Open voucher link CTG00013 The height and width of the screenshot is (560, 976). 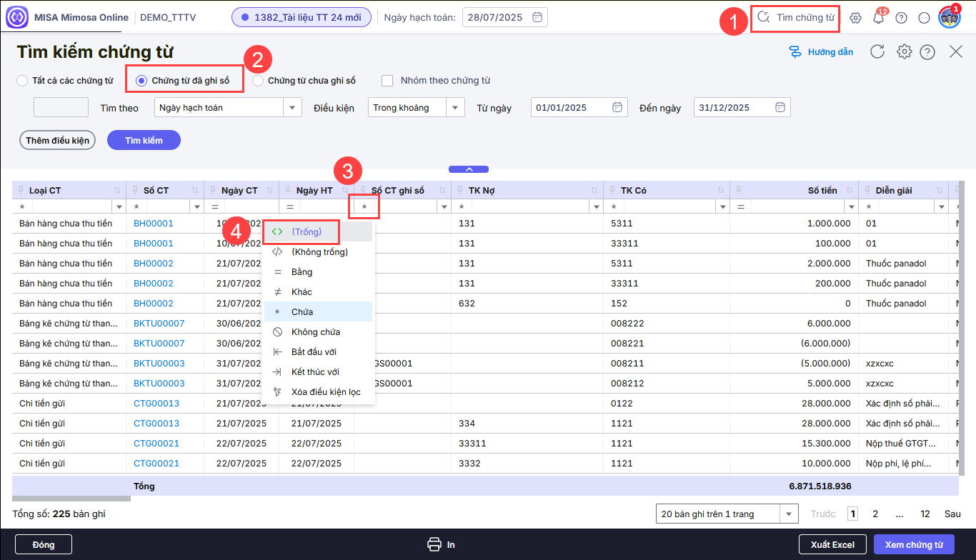pyautogui.click(x=156, y=403)
